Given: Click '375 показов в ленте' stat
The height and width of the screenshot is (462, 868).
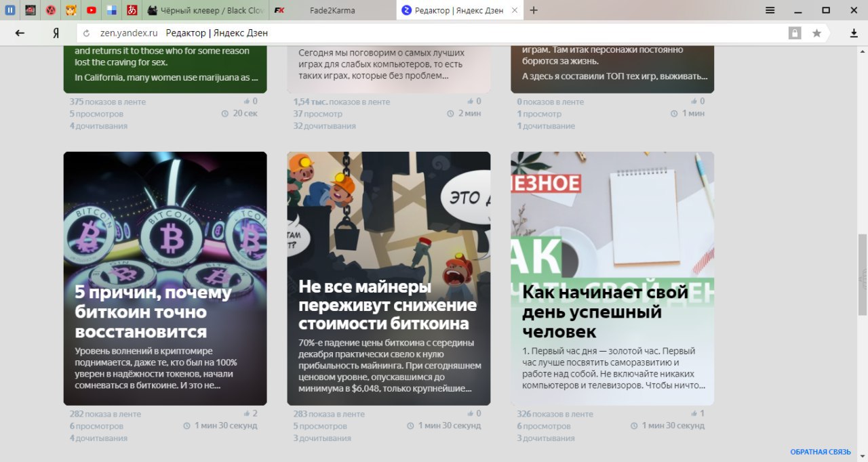Looking at the screenshot, I should click(107, 102).
